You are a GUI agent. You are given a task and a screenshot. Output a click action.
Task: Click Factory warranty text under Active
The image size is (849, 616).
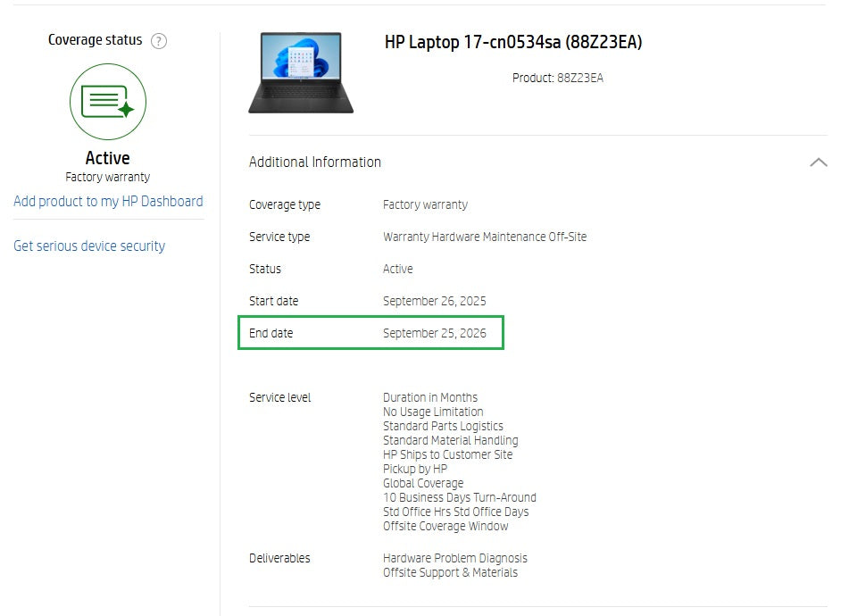108,177
